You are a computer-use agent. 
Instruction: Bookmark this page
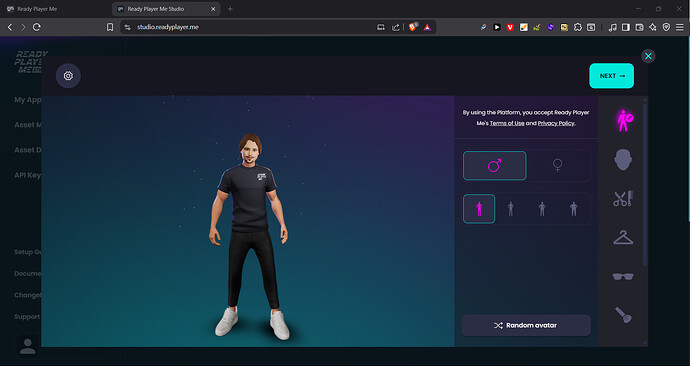click(x=110, y=27)
